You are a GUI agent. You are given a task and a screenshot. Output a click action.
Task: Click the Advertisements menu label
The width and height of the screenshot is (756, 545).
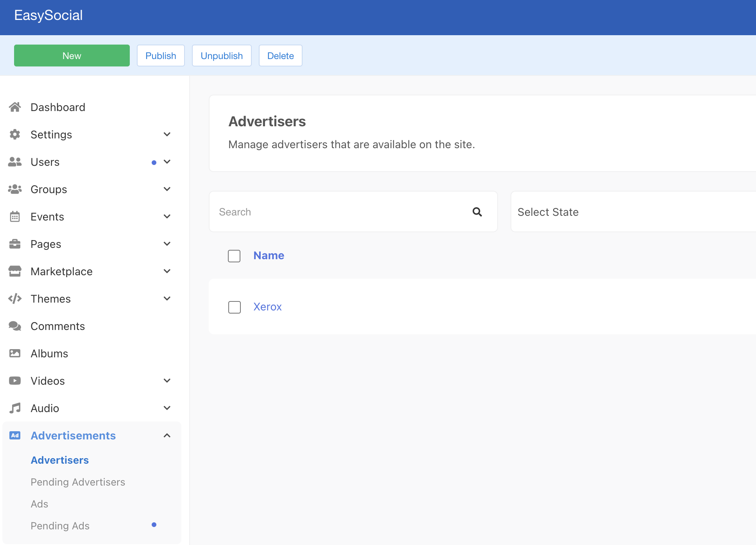pyautogui.click(x=73, y=436)
